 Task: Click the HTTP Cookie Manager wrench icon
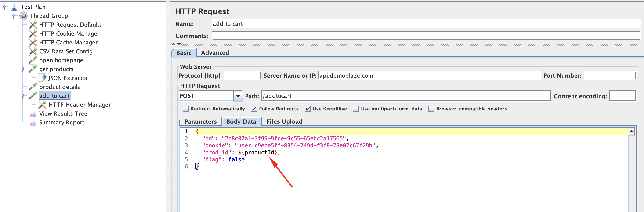coord(33,33)
